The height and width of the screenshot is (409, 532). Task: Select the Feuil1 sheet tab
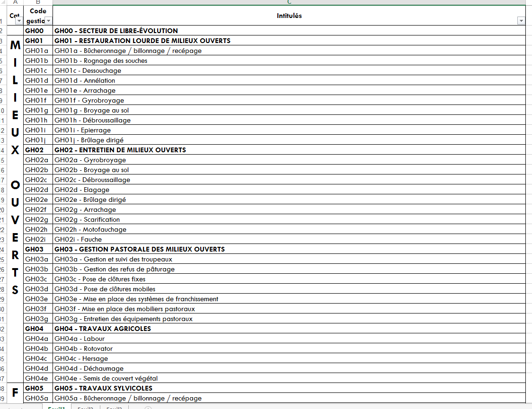click(56, 408)
